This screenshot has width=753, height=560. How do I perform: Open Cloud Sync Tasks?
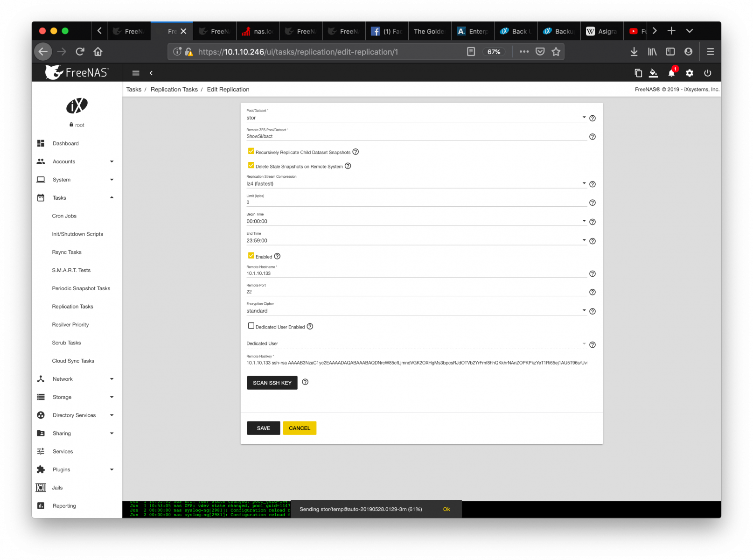pyautogui.click(x=73, y=361)
